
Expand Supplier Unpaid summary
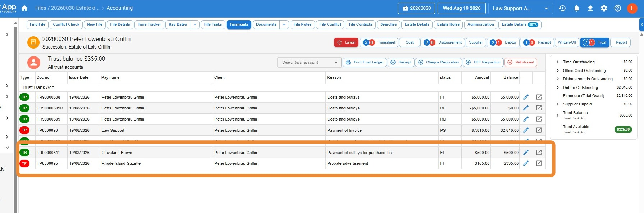[558, 104]
